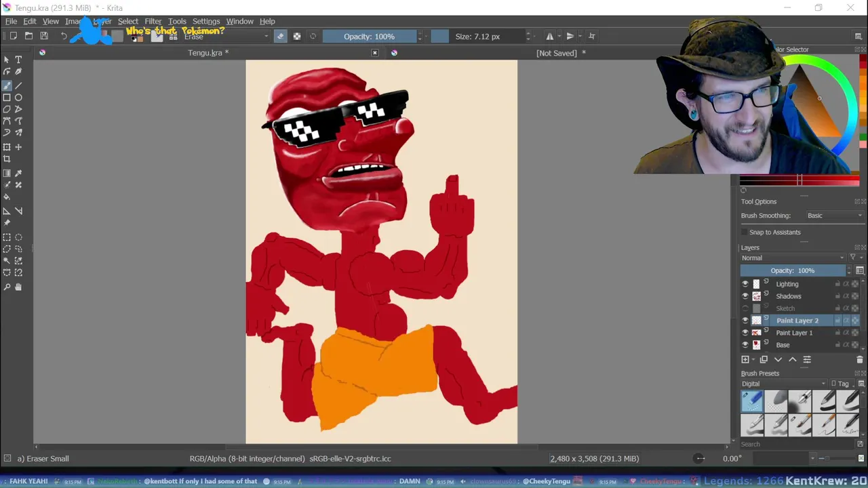Image resolution: width=868 pixels, height=488 pixels.
Task: Open the File menu
Action: point(11,21)
